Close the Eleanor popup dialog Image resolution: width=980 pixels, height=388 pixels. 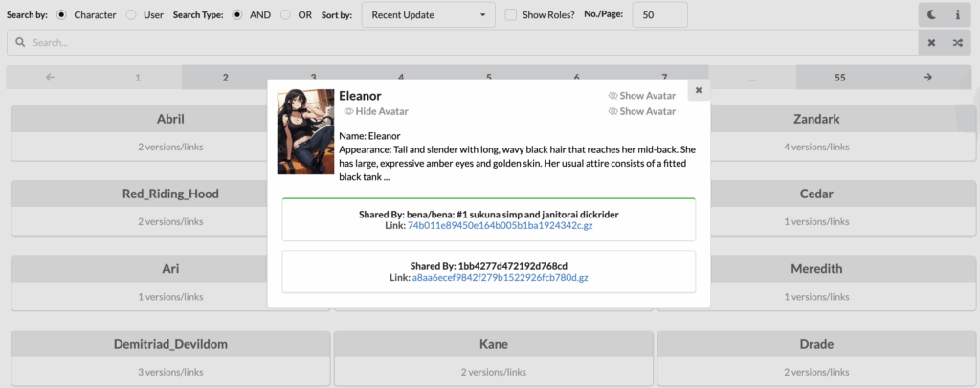[x=699, y=90]
